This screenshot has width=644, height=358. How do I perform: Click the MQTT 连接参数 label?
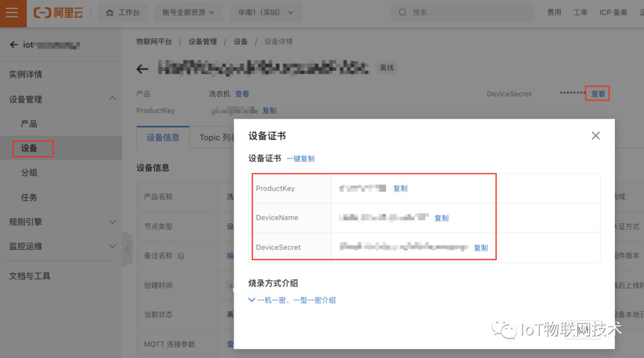pos(169,344)
